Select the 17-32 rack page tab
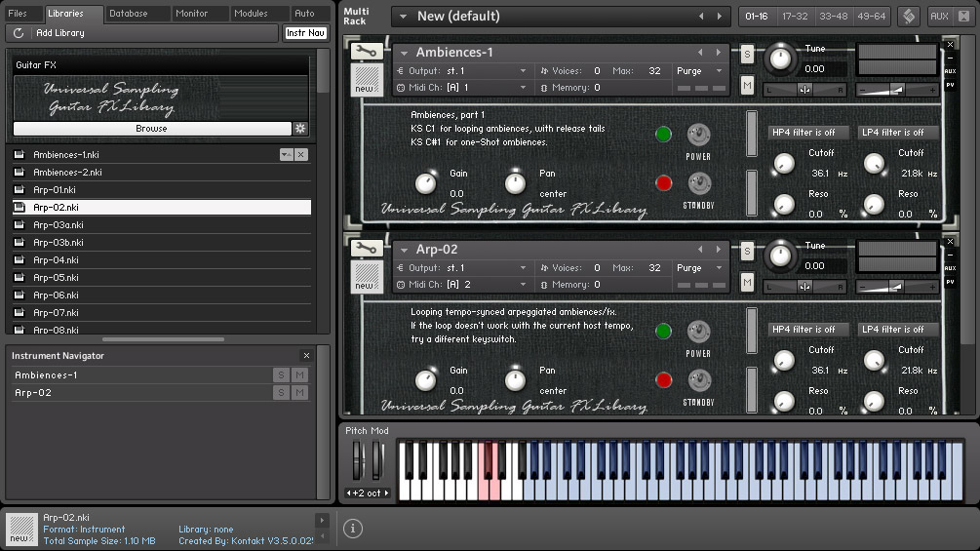Image resolution: width=980 pixels, height=551 pixels. tap(795, 17)
